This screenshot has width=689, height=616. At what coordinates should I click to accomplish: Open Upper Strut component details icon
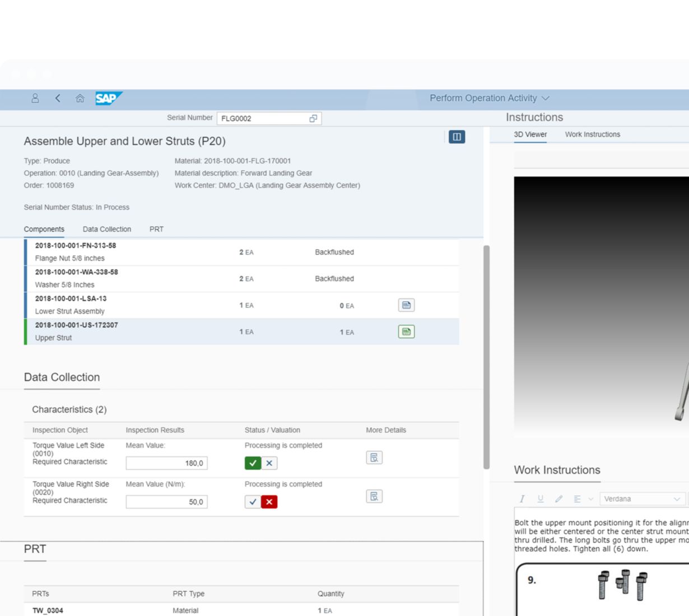pos(406,332)
